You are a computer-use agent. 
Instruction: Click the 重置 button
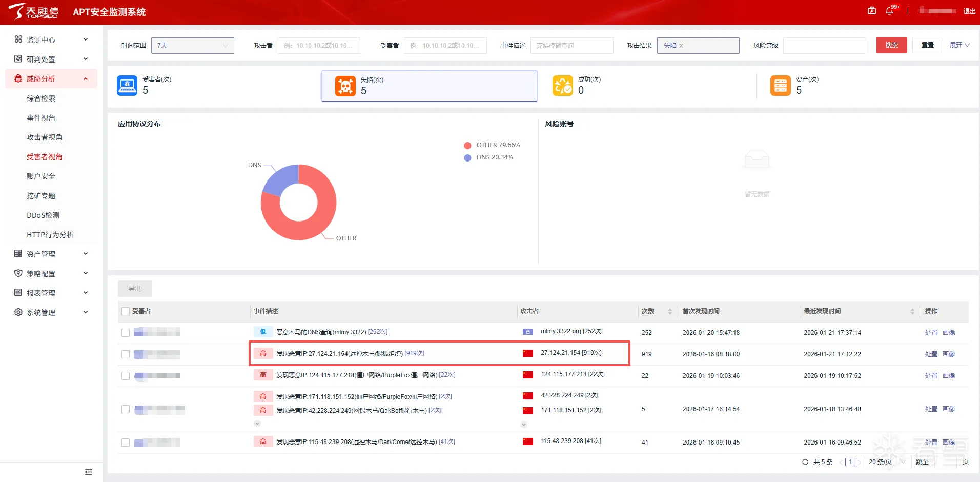point(928,45)
